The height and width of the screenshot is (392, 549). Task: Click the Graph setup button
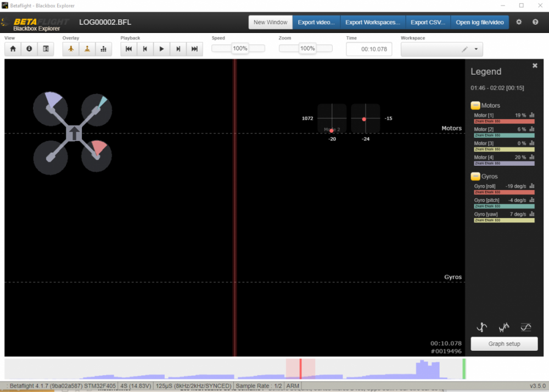point(504,344)
